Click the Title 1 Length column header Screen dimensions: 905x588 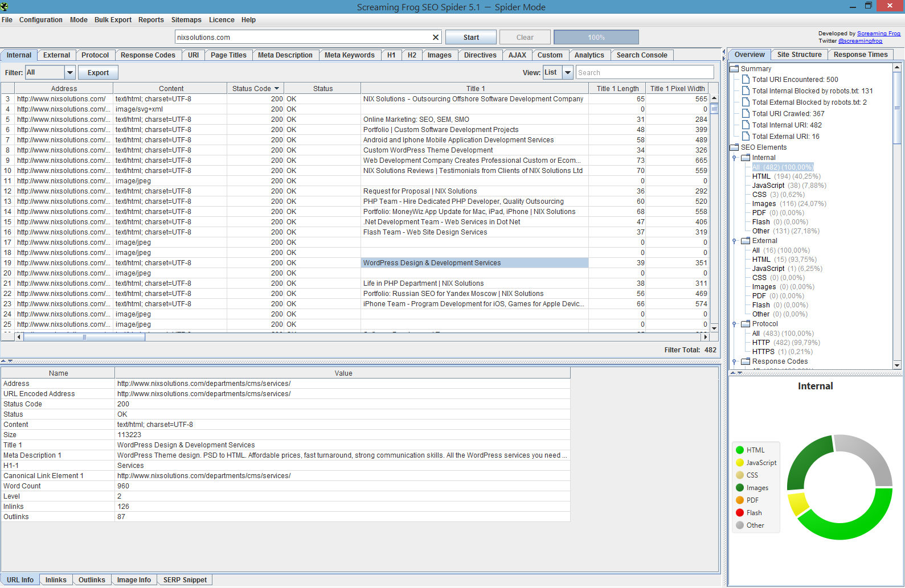[617, 89]
